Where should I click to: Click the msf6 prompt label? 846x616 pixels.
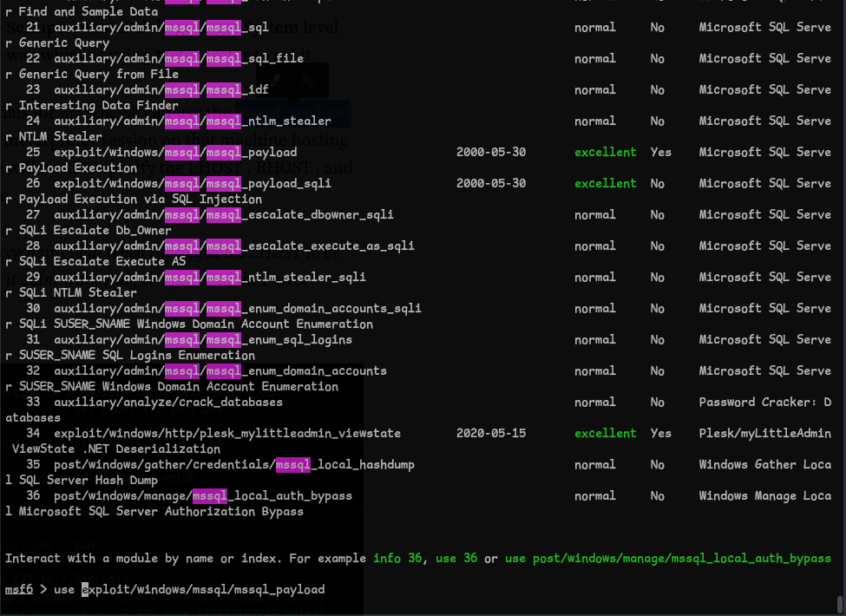coord(18,590)
